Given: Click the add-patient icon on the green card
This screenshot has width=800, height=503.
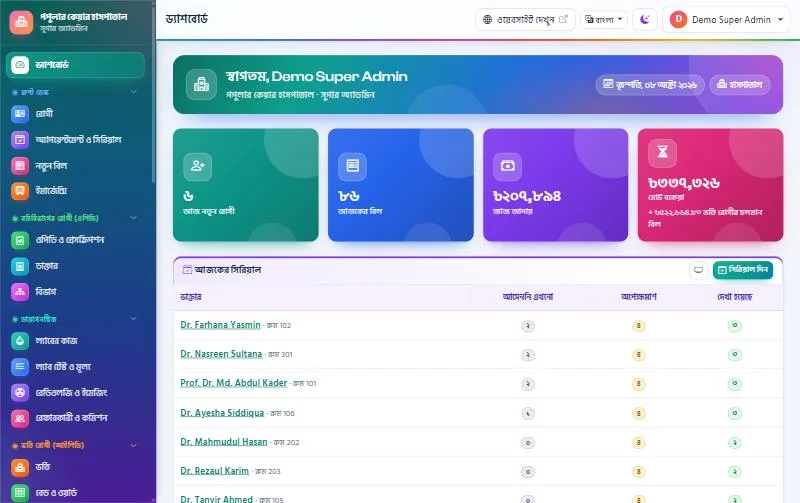Looking at the screenshot, I should (x=197, y=166).
